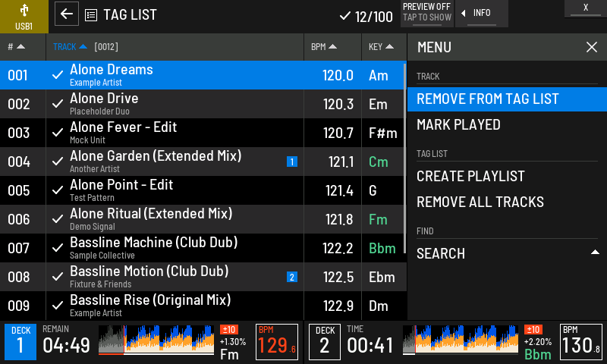Toggle Deck 2 TIME display
This screenshot has width=607, height=364.
coord(370,340)
